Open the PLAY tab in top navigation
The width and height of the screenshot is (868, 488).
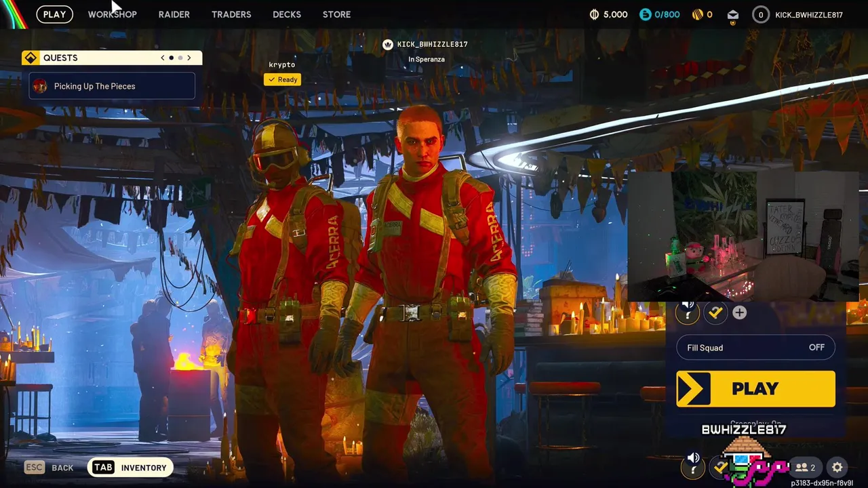tap(54, 14)
